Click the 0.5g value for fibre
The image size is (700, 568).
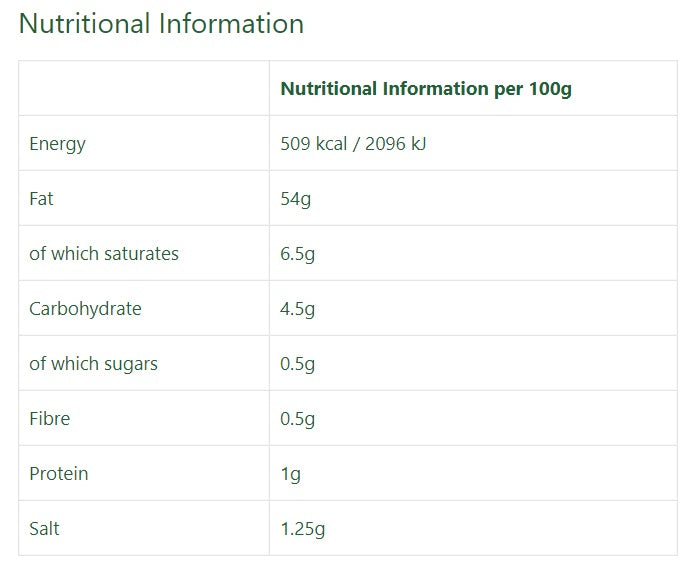(298, 419)
